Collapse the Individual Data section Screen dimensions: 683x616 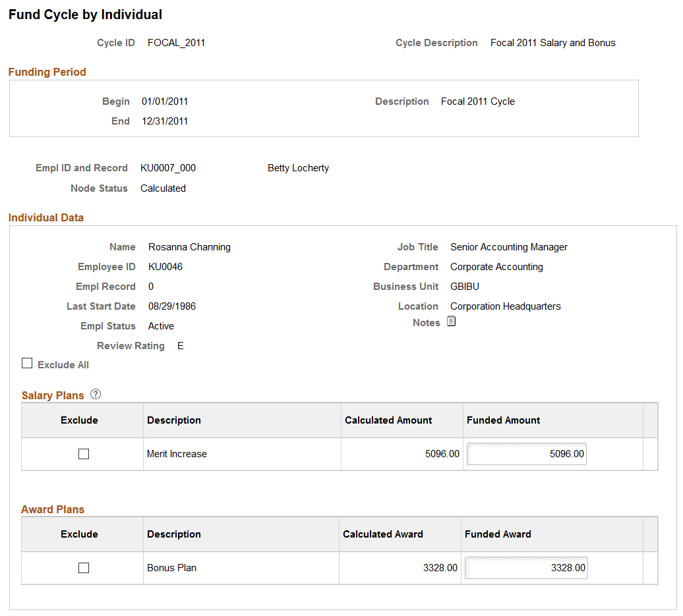[x=46, y=217]
